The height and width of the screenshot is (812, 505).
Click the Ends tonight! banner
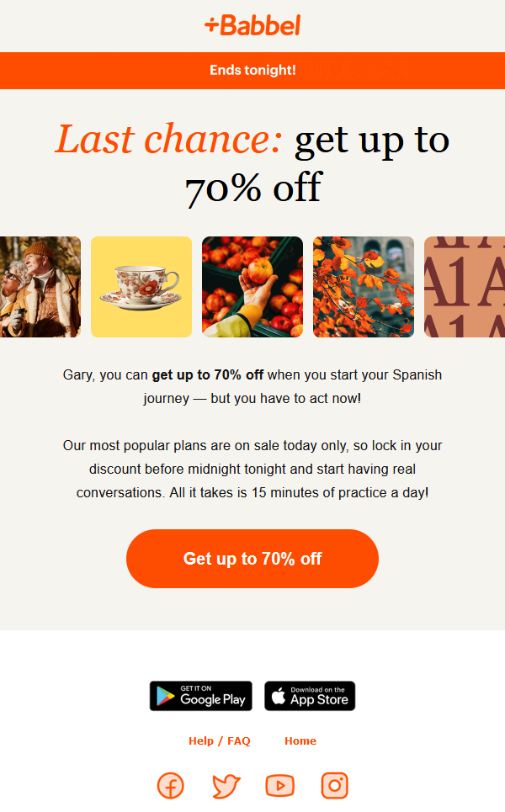[x=252, y=70]
